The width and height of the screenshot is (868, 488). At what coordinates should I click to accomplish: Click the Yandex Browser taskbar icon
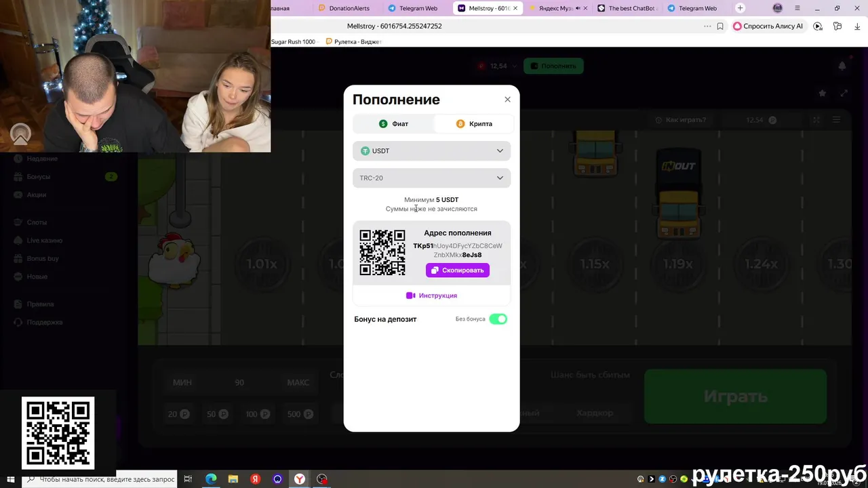pyautogui.click(x=299, y=479)
